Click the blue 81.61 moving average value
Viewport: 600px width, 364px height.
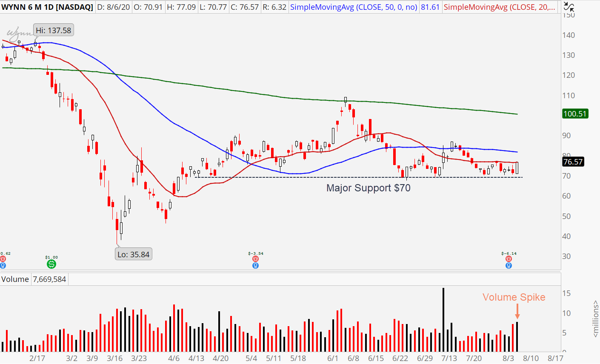pyautogui.click(x=430, y=7)
